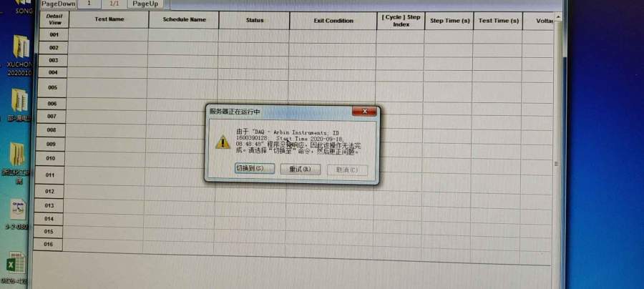Click the [Cycle] Step Index header
This screenshot has height=289, width=644.
point(401,21)
